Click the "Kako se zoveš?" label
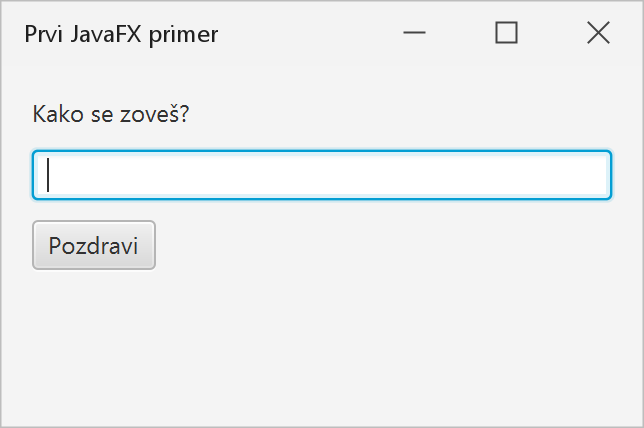 tap(110, 114)
